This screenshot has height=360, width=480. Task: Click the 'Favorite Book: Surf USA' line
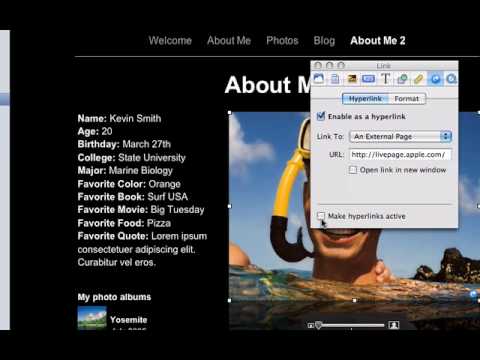point(133,197)
